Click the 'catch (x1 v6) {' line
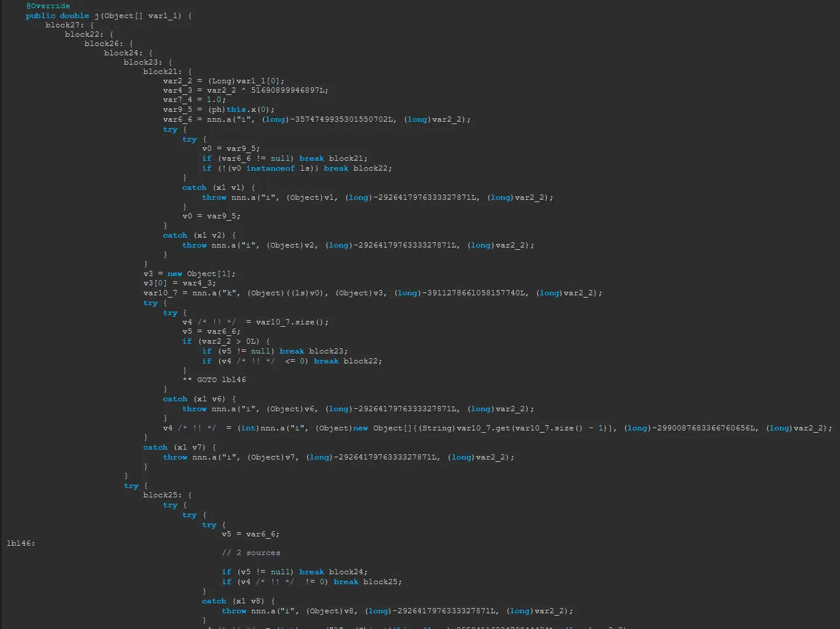 (x=200, y=399)
